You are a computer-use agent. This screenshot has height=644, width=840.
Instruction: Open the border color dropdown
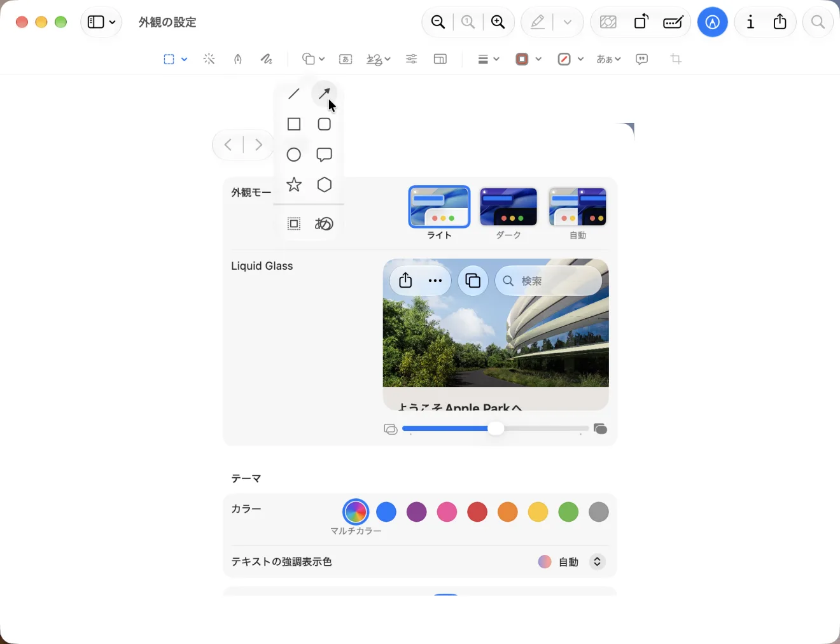click(x=528, y=59)
